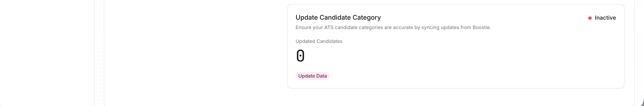Click the Inactive status label
This screenshot has width=644, height=106.
click(605, 18)
